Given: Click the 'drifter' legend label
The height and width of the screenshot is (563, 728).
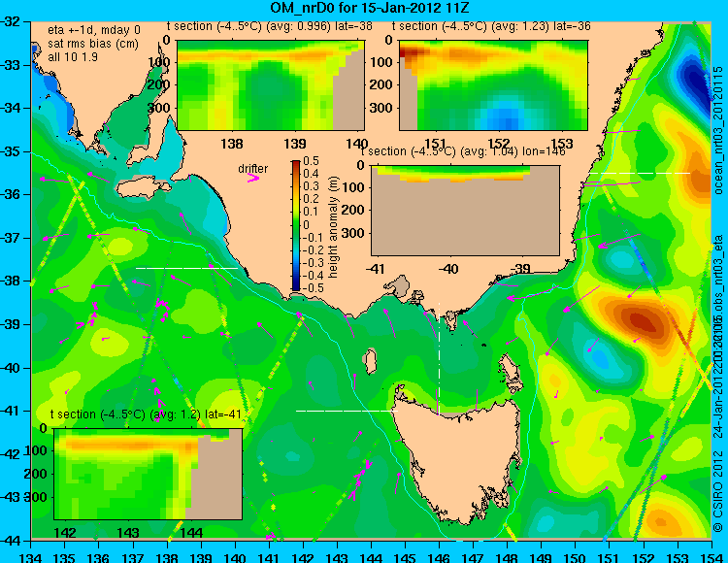Looking at the screenshot, I should (253, 169).
